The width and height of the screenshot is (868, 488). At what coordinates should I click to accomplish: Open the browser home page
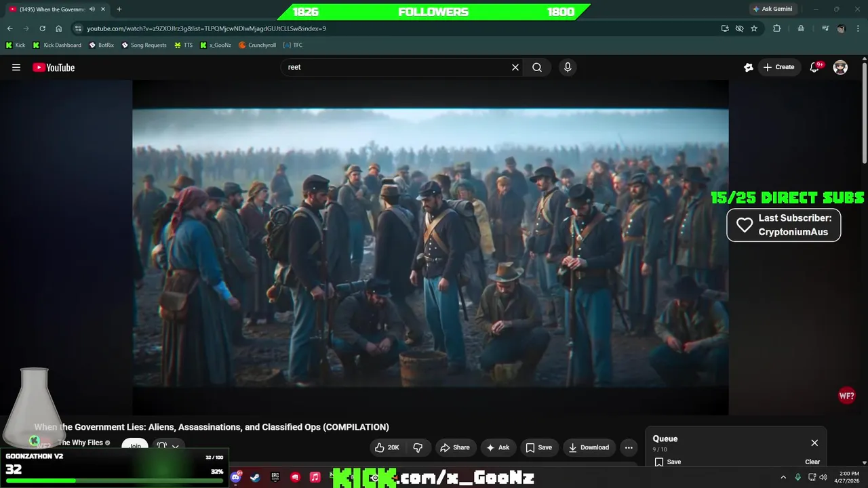click(58, 28)
